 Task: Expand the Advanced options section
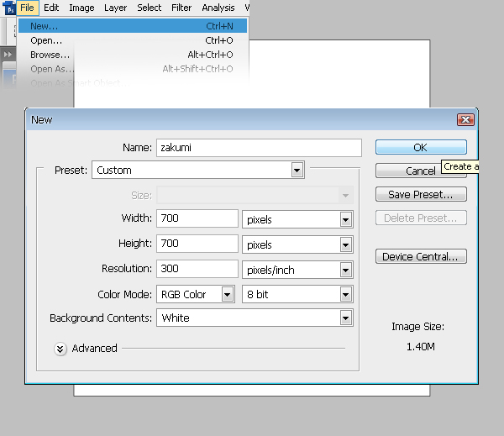pos(60,349)
